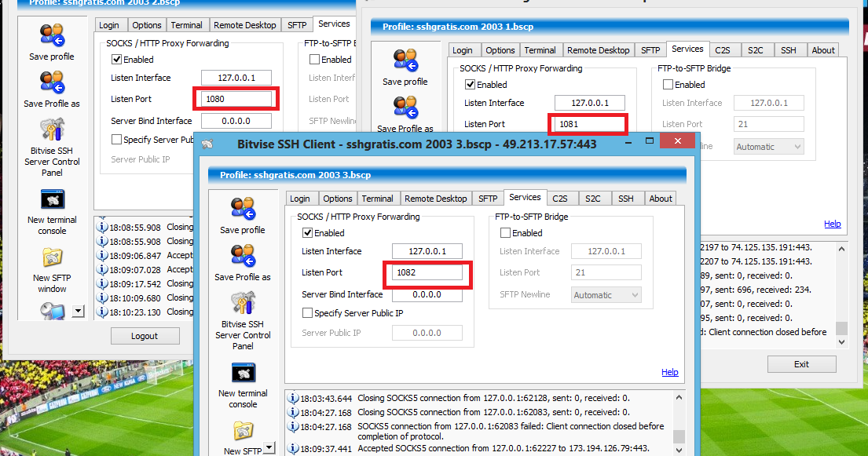
Task: Toggle SOCKS proxy Enabled checkbox in 2003 3.bscp
Action: (308, 233)
